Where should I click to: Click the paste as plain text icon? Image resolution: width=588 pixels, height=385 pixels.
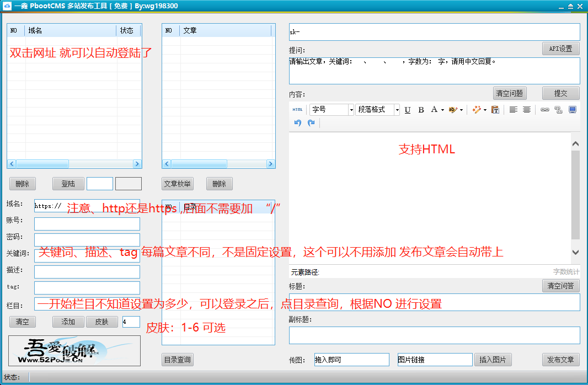coord(495,109)
